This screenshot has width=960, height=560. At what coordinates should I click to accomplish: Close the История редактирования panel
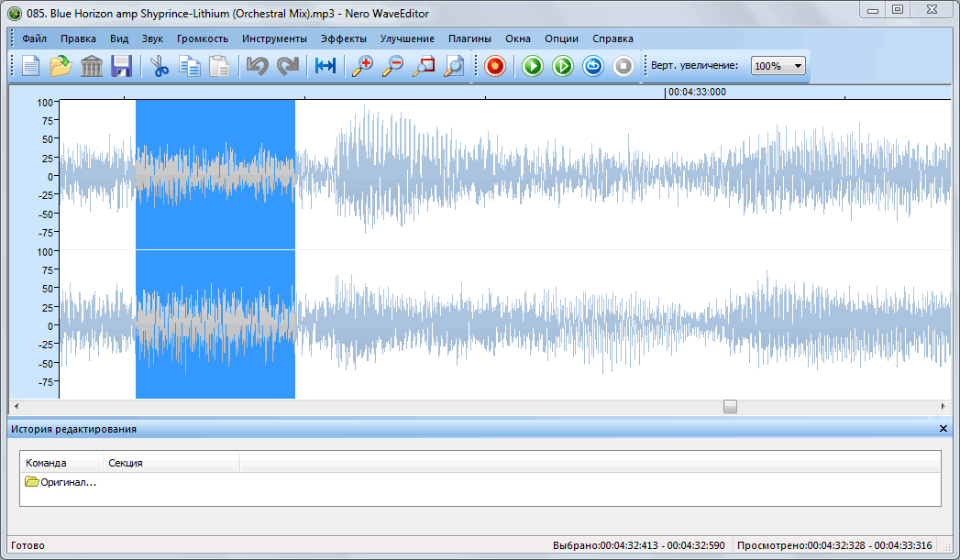click(x=944, y=429)
